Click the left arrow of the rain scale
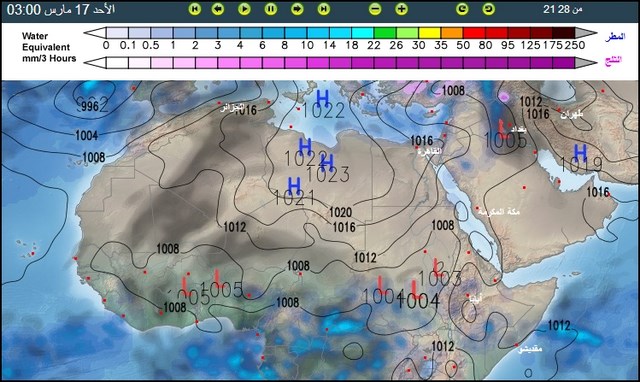This screenshot has width=640, height=382. (95, 33)
